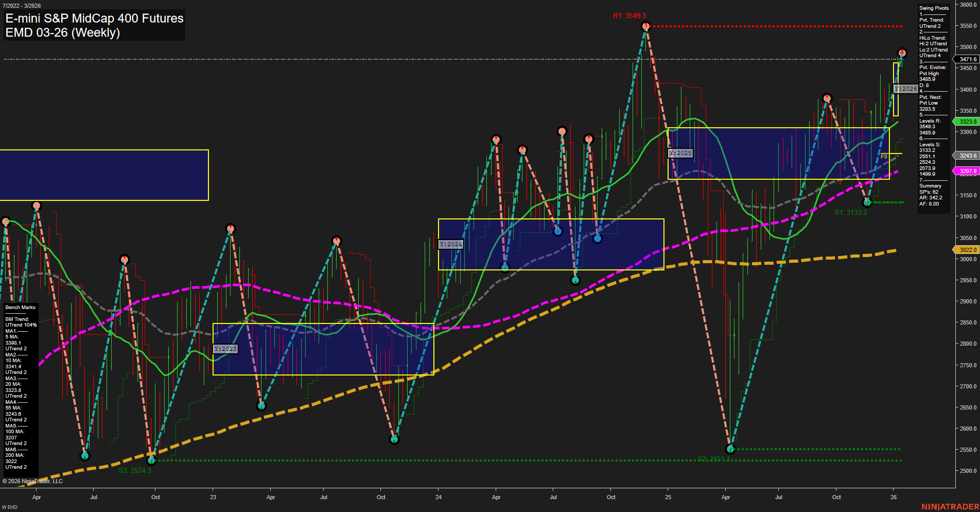Click the yellow 3022.0 marker on the price axis

coord(966,249)
